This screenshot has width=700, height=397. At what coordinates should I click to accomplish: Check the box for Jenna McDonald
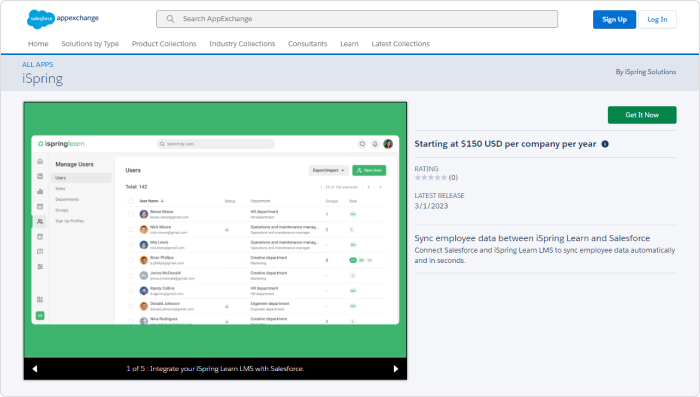coord(131,276)
